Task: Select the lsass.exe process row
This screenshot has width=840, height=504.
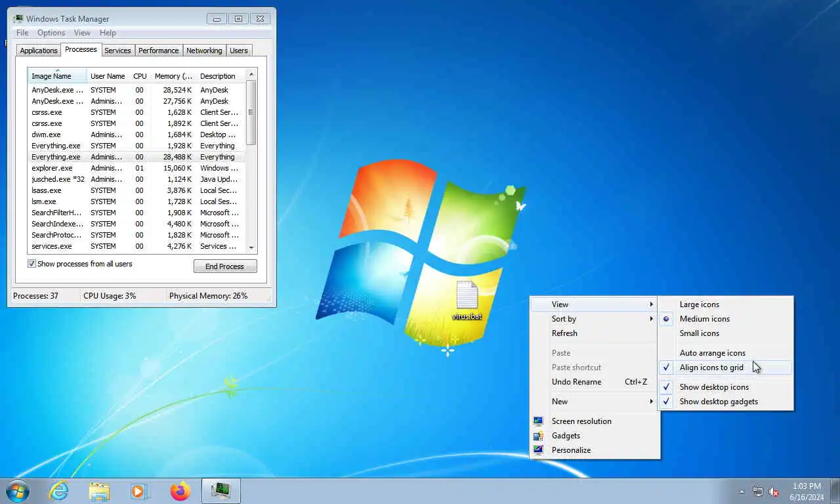Action: coord(136,190)
